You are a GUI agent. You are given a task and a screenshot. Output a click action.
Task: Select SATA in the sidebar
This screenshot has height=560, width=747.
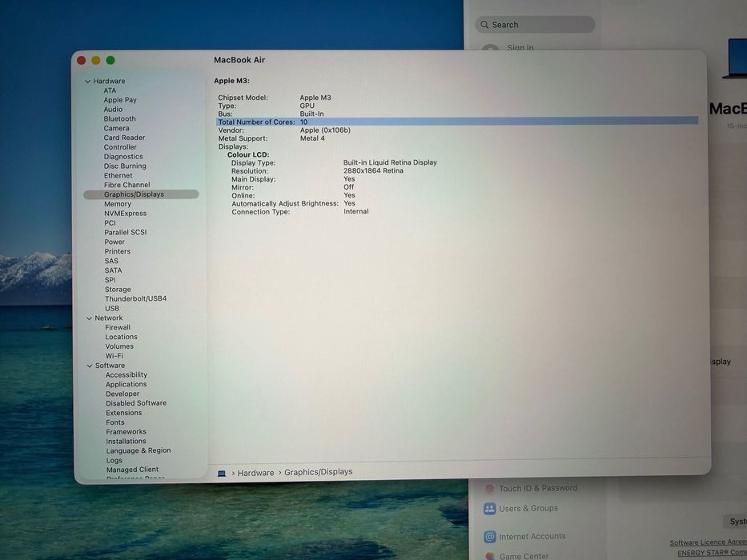pyautogui.click(x=113, y=270)
